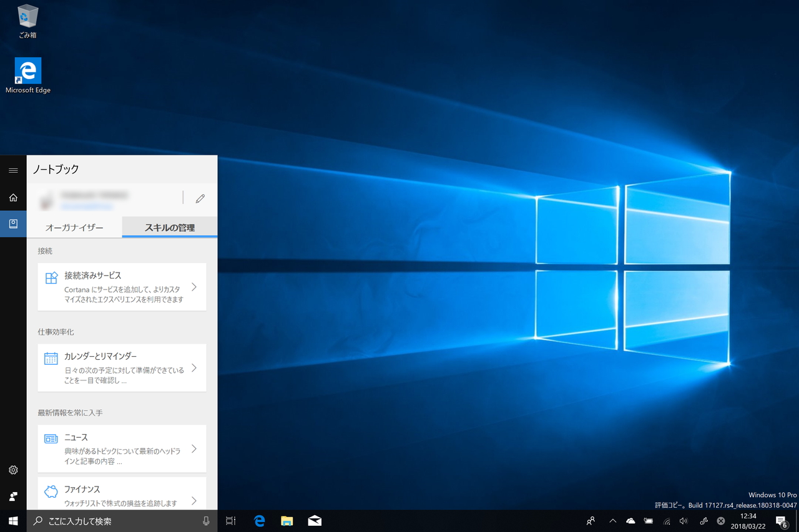Click the OneDrive cloud icon in the tray
The height and width of the screenshot is (532, 799).
tap(630, 520)
